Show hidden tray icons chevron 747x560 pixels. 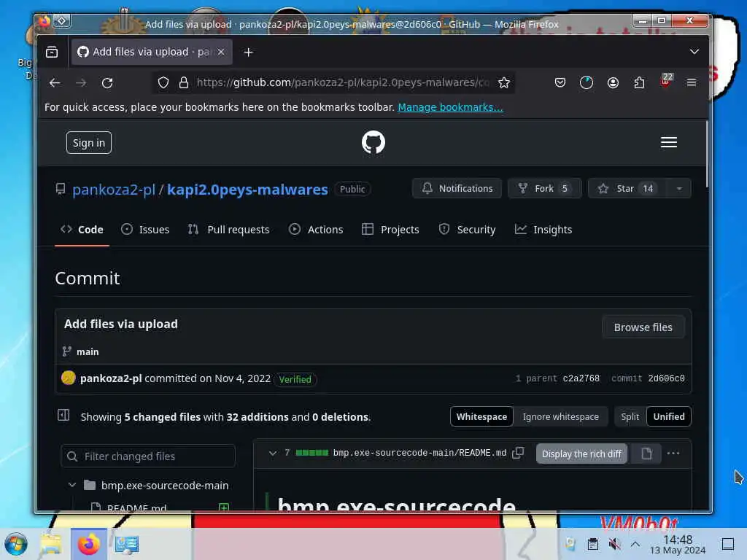click(635, 544)
